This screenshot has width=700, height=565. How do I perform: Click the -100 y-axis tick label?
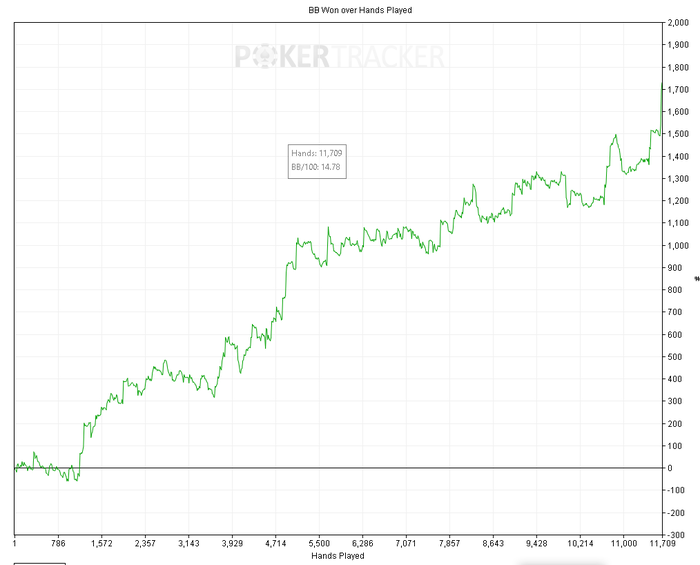[x=676, y=490]
